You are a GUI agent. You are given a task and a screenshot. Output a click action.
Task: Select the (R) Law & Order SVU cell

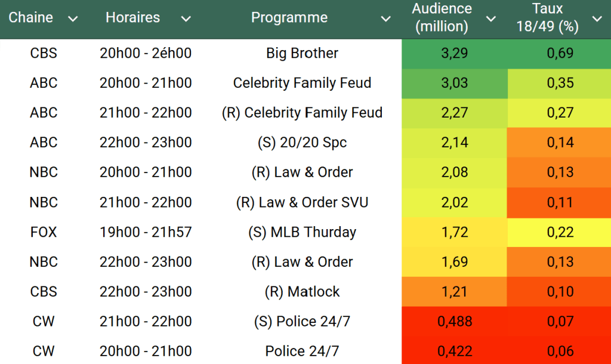[302, 202]
